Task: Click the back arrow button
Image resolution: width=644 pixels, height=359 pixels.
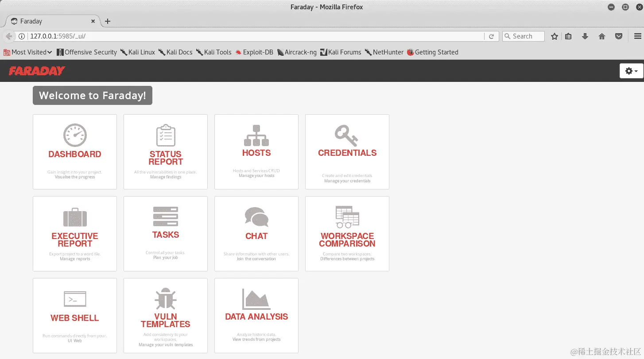Action: pos(8,36)
